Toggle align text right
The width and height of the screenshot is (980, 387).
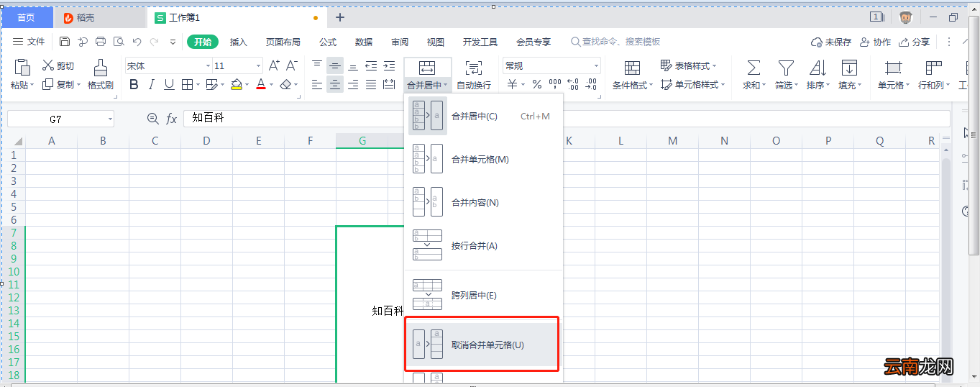(x=353, y=85)
